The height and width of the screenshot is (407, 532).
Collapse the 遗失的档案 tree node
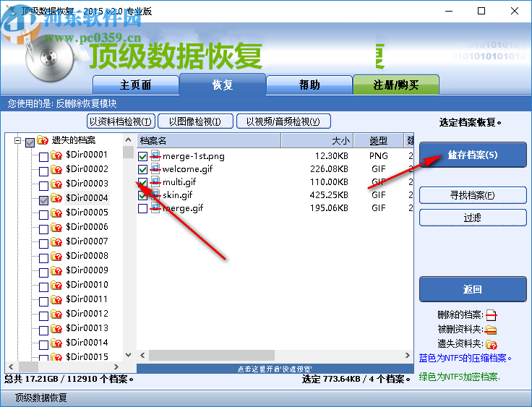pos(17,140)
